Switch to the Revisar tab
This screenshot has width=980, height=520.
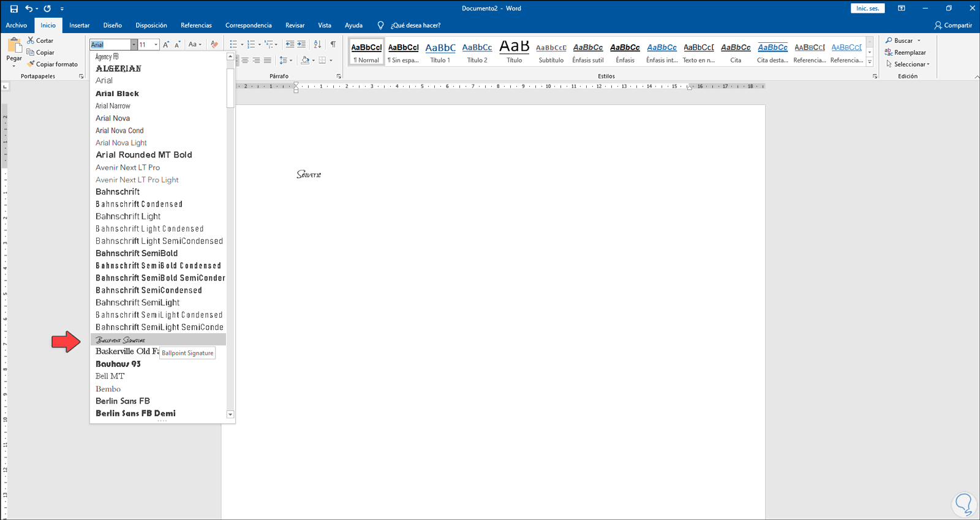coord(295,25)
